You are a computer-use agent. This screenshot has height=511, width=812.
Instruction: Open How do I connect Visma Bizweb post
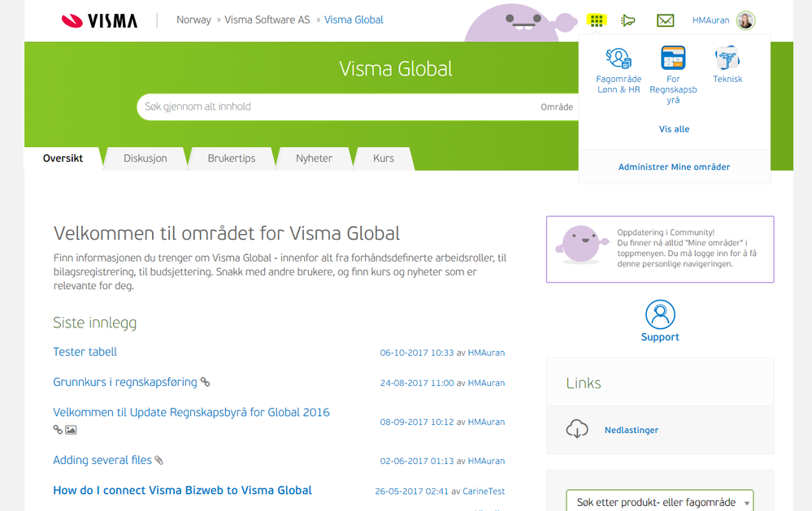point(182,491)
